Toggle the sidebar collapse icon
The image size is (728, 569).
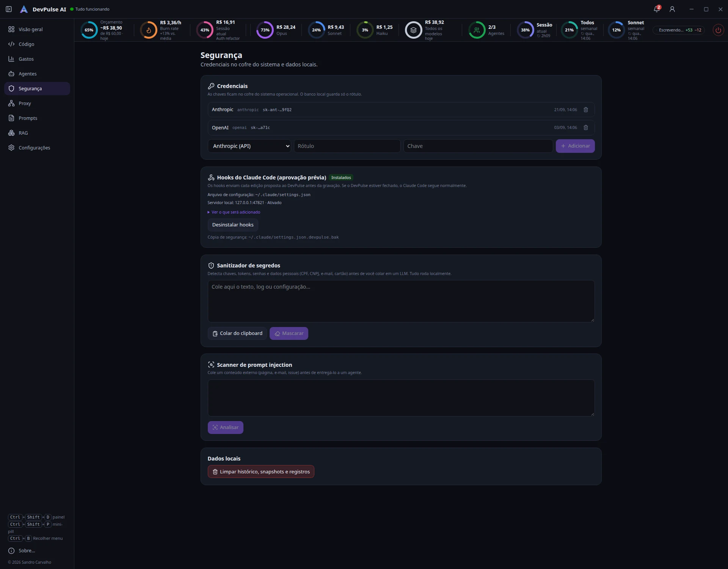(9, 9)
